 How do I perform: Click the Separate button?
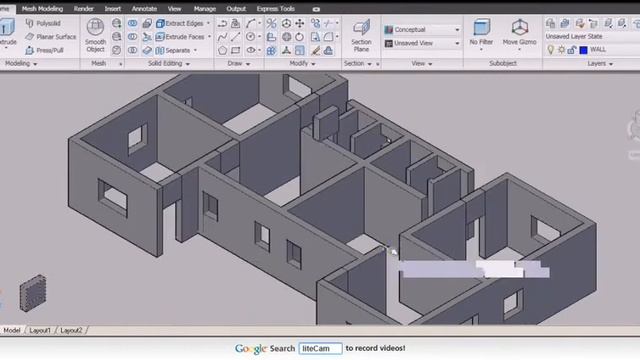tap(173, 50)
